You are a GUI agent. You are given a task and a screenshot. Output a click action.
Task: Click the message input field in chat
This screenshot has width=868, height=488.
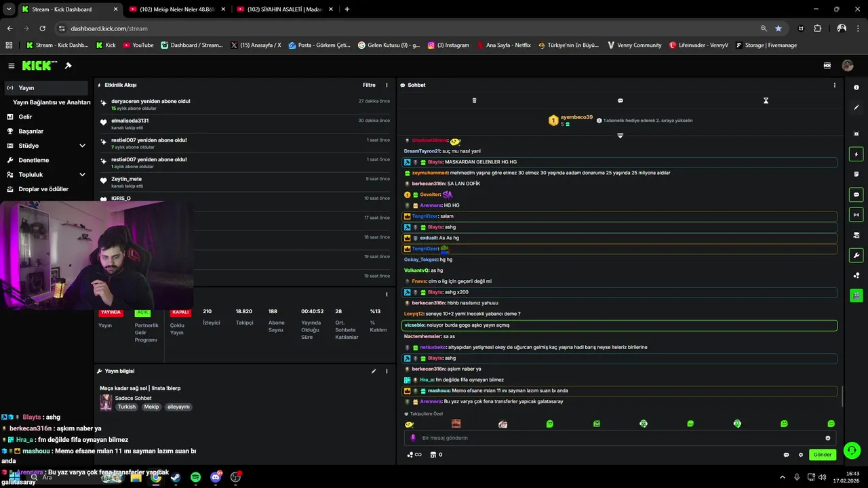tap(620, 438)
